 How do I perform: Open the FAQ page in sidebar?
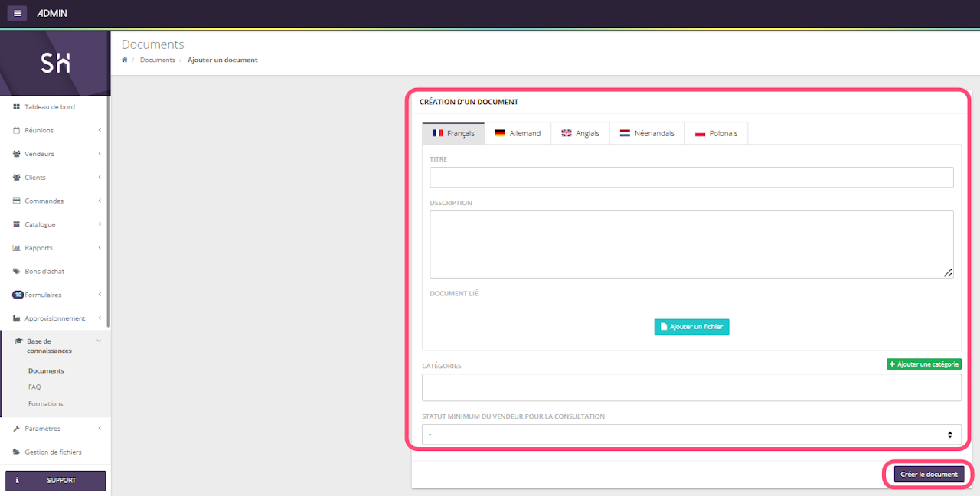coord(34,387)
